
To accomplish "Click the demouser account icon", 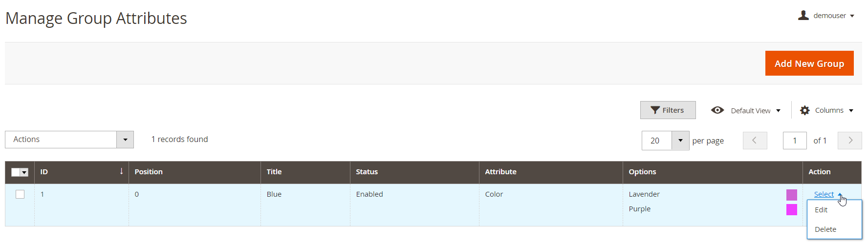I will click(x=803, y=16).
